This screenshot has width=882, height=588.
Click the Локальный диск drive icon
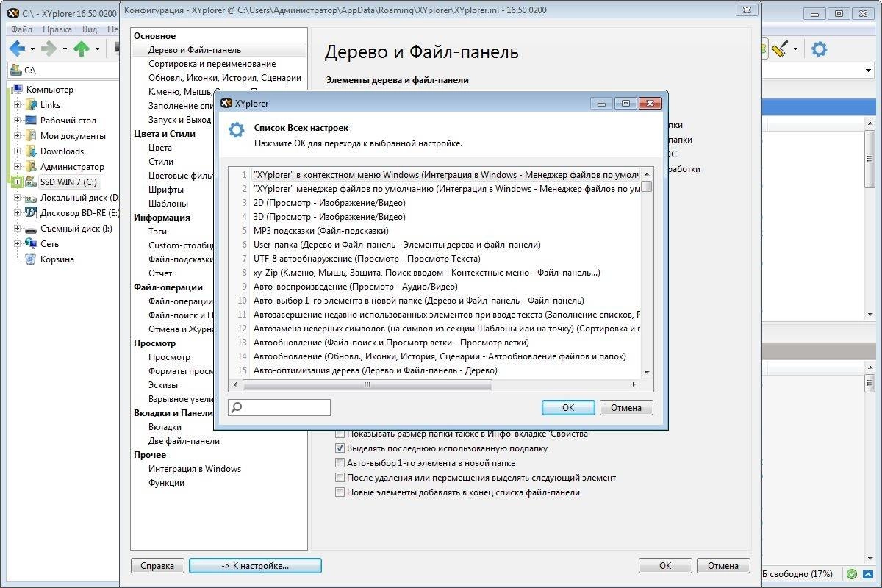coord(31,198)
